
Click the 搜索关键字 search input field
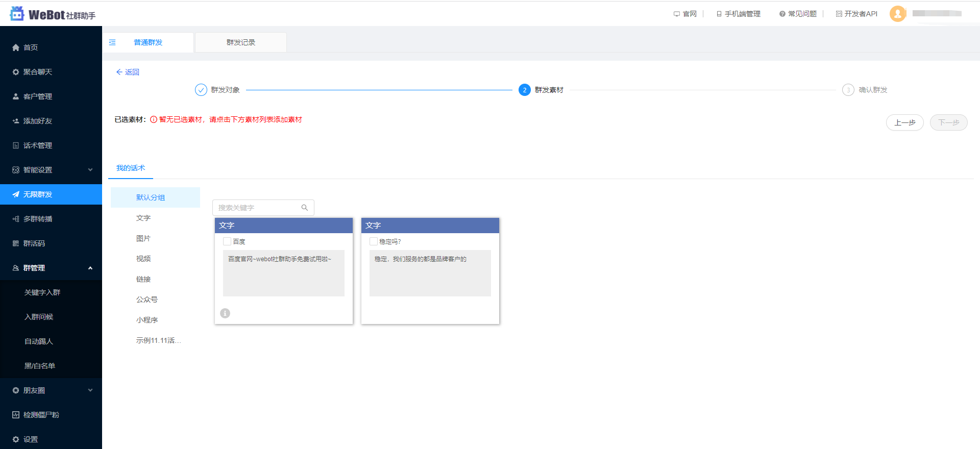258,208
